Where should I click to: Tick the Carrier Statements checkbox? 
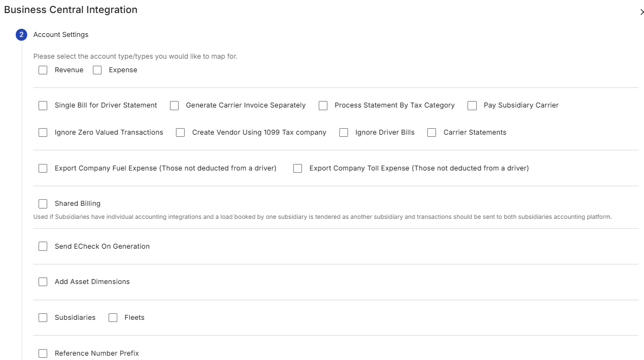pyautogui.click(x=432, y=132)
